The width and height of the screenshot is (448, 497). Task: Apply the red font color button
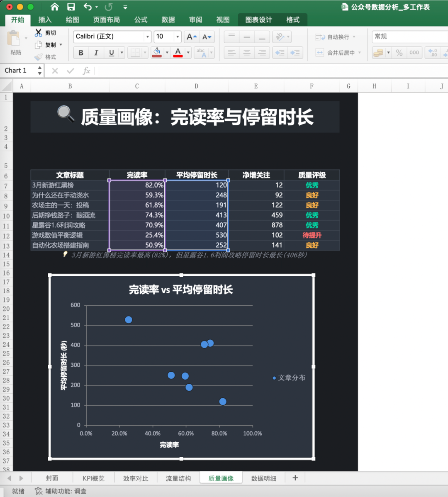tap(178, 53)
